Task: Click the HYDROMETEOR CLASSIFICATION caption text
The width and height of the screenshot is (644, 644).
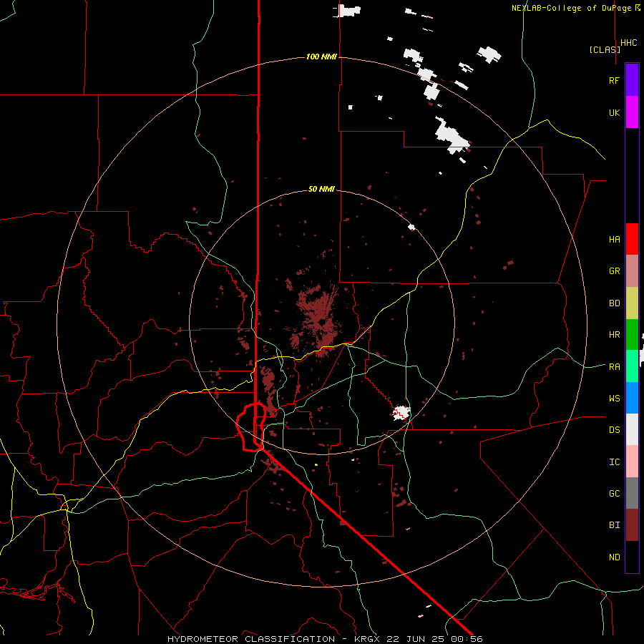Action: (251, 639)
